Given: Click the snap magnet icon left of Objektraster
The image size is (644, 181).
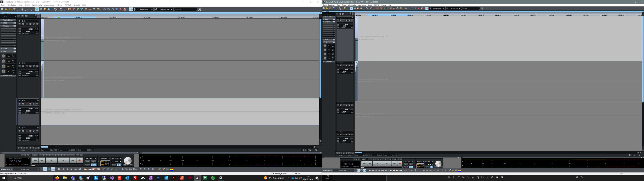Looking at the screenshot, I should (131, 10).
